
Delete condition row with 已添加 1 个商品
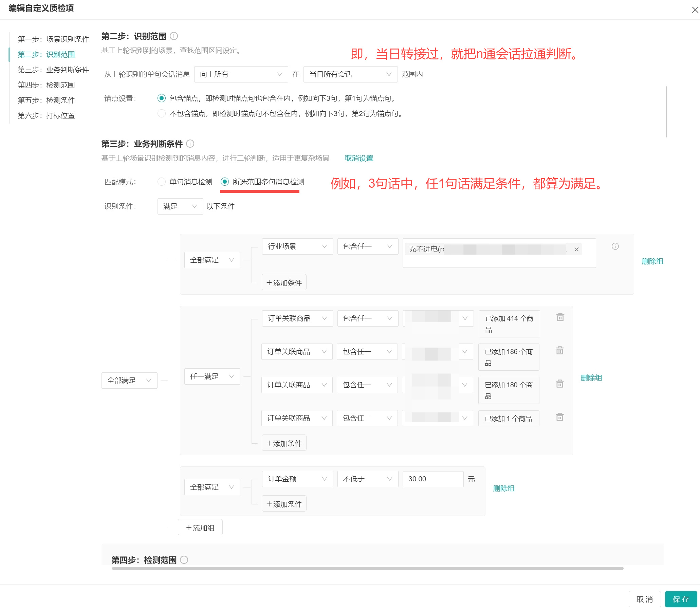tap(560, 417)
